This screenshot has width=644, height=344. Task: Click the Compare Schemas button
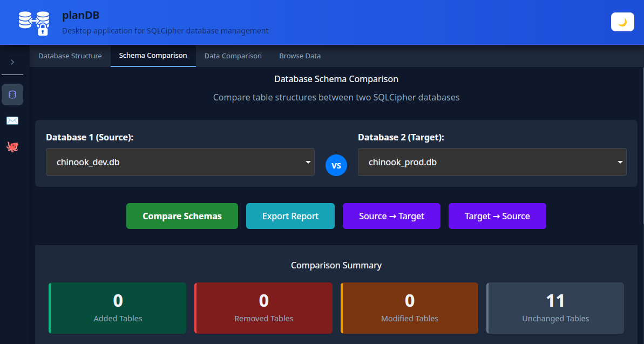click(x=181, y=215)
